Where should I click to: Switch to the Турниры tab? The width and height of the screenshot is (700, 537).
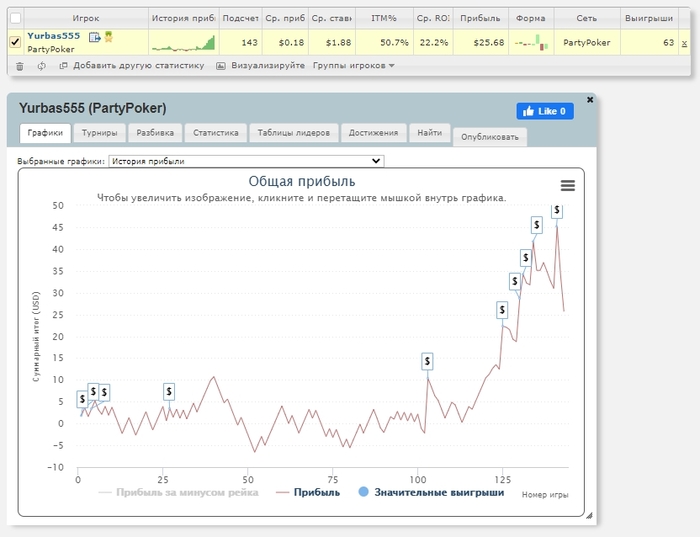click(99, 133)
